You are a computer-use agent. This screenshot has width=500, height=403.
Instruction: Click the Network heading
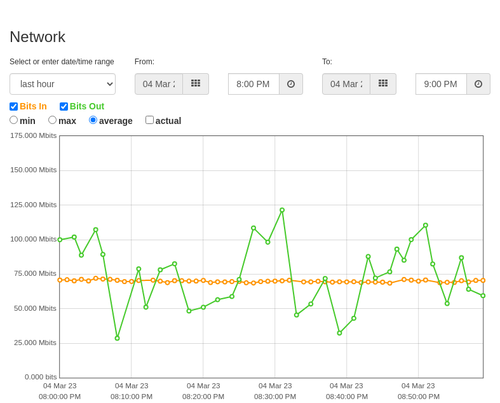[x=37, y=37]
